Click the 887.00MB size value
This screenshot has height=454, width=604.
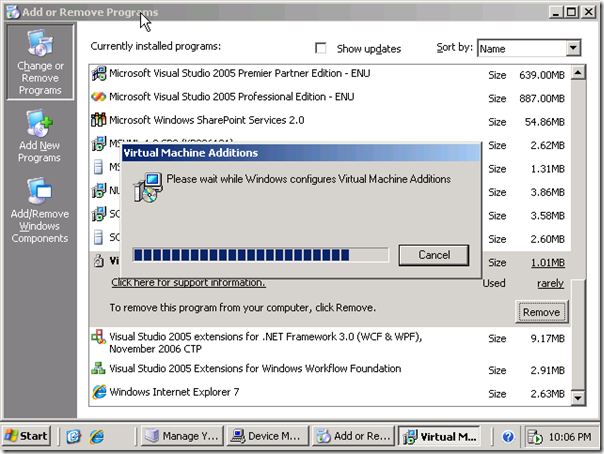point(542,99)
